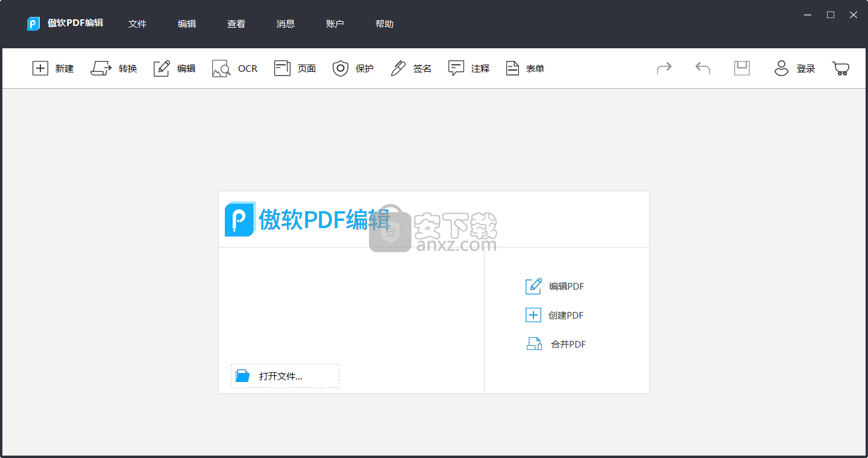
Task: Click the save floppy disk icon
Action: 742,68
